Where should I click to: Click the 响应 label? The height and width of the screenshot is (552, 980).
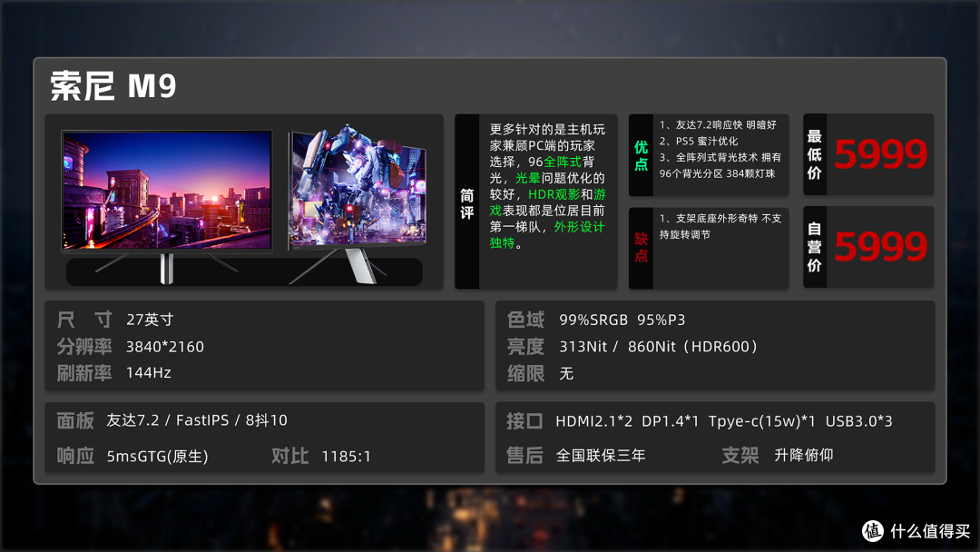(x=75, y=456)
